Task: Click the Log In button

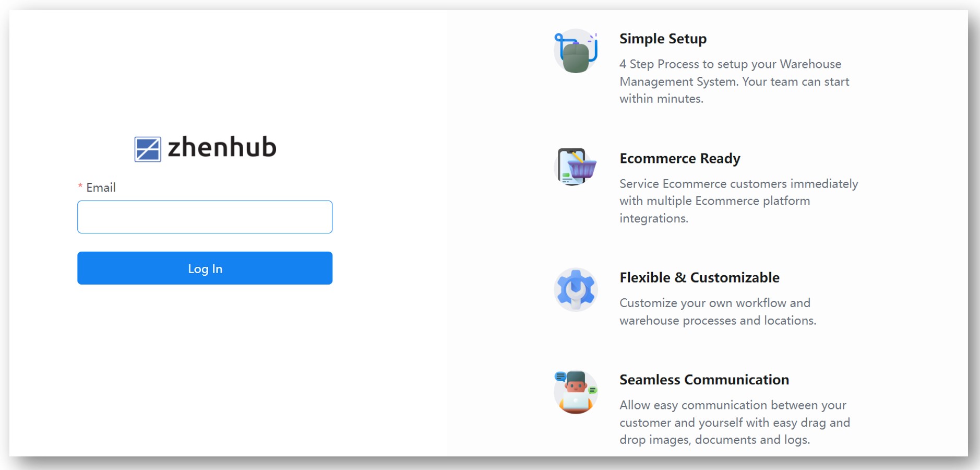Action: pyautogui.click(x=205, y=268)
